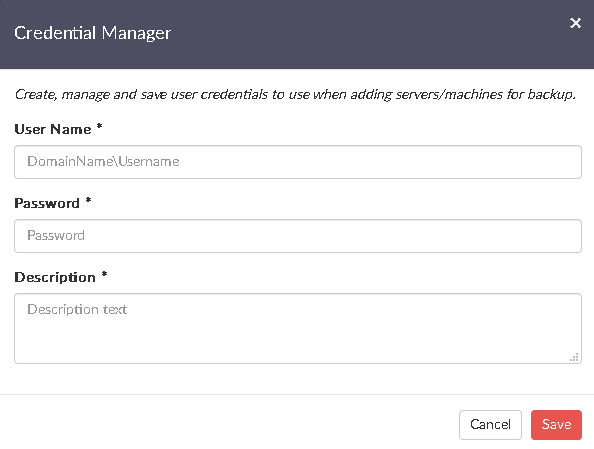Focus the User Name input field
Image resolution: width=594 pixels, height=449 pixels.
[x=298, y=162]
